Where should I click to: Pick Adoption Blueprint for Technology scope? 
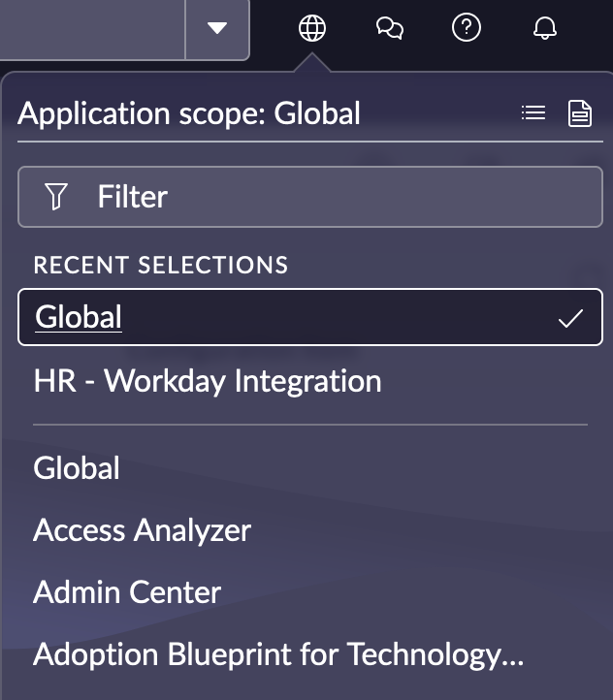[x=278, y=654]
